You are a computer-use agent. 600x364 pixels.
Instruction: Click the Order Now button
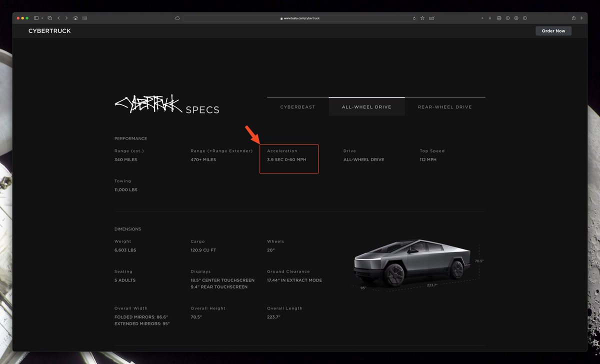click(x=553, y=31)
